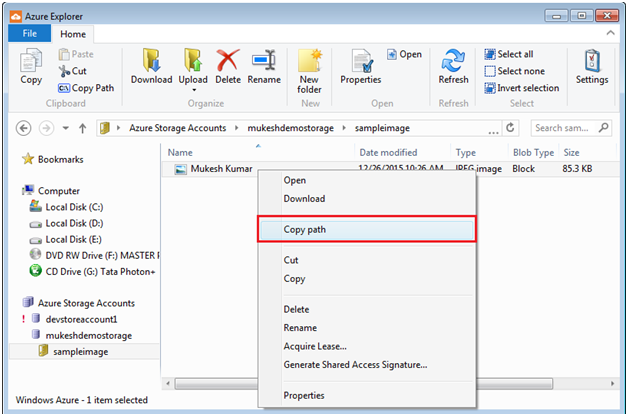Click the Up one level arrow
The width and height of the screenshot is (628, 416).
click(83, 128)
